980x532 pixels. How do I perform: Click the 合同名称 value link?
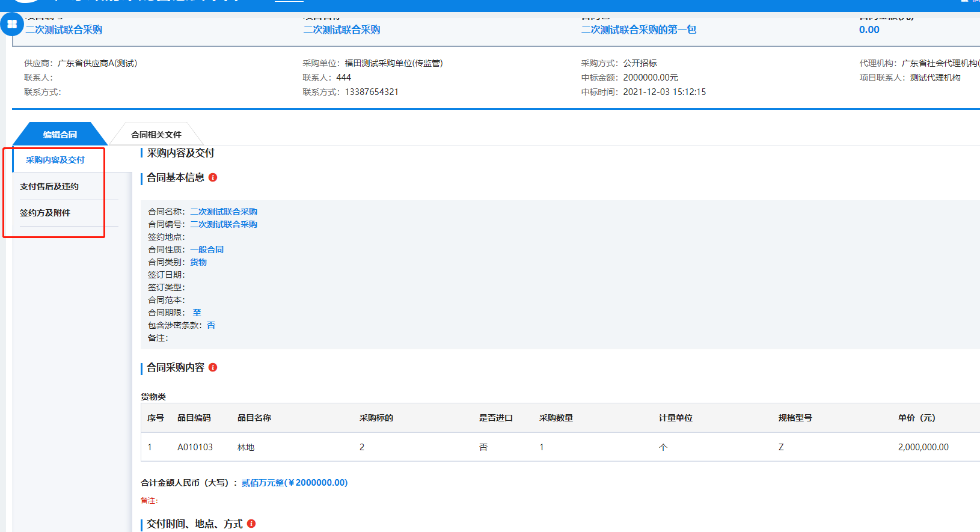(x=224, y=212)
